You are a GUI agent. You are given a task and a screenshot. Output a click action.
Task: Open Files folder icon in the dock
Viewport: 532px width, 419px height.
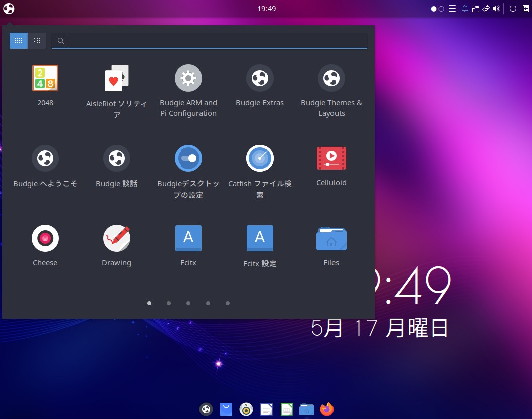307,409
